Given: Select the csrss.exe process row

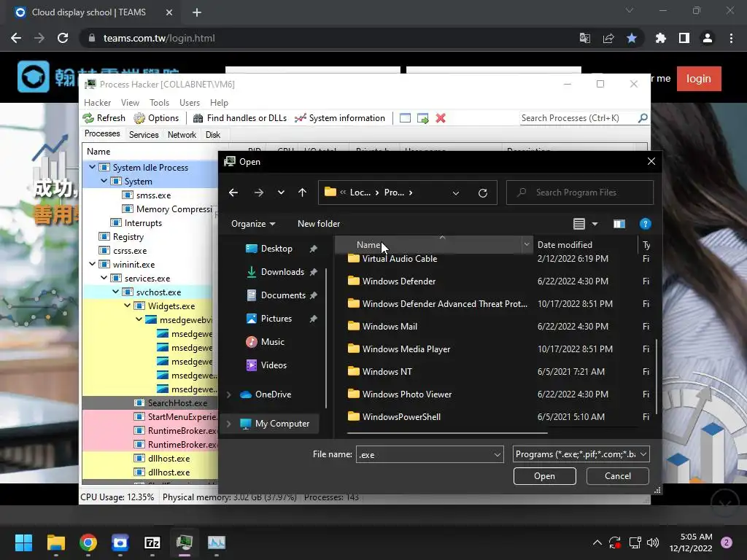Looking at the screenshot, I should tap(150, 251).
